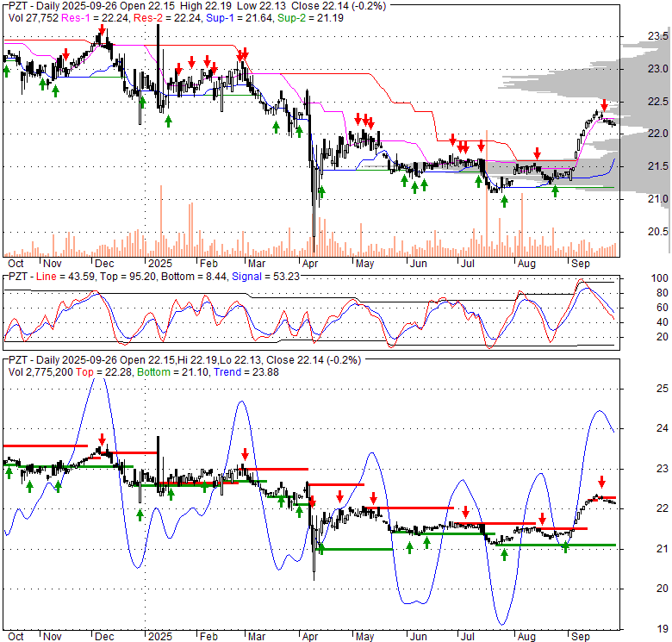Click the green buy arrow below the April low, top chart
The width and height of the screenshot is (672, 642).
tap(322, 191)
